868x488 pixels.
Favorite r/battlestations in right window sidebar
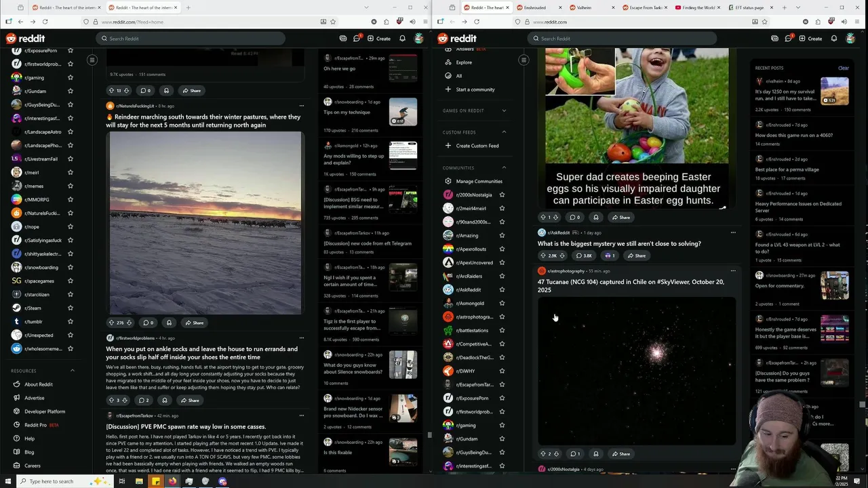pyautogui.click(x=502, y=330)
